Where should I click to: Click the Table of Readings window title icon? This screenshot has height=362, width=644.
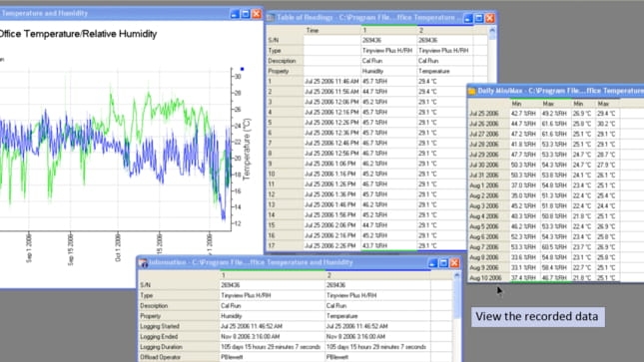[271, 18]
